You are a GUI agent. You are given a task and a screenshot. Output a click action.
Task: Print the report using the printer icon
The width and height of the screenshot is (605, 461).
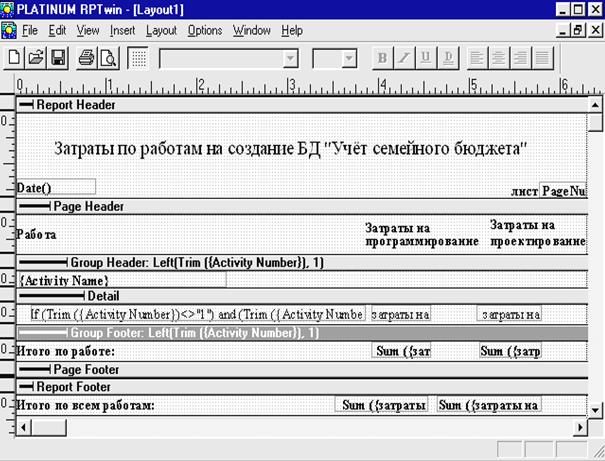click(x=86, y=58)
